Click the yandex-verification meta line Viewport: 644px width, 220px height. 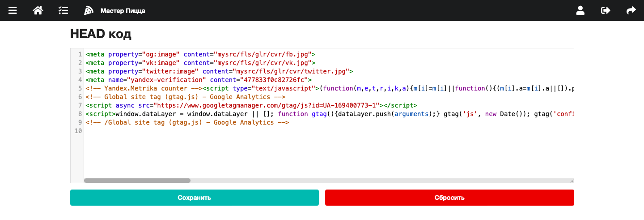point(199,80)
